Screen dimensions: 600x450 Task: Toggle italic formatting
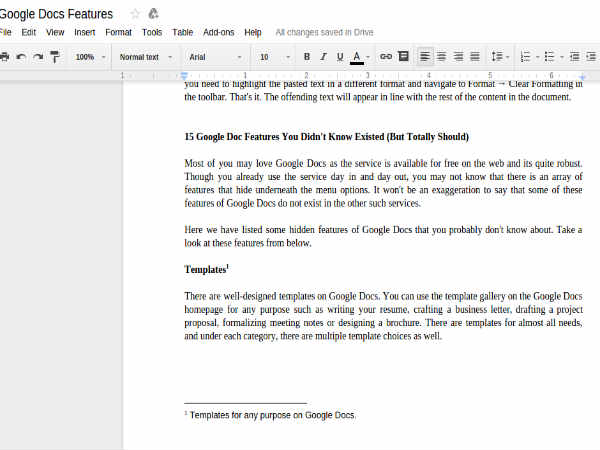pyautogui.click(x=323, y=57)
